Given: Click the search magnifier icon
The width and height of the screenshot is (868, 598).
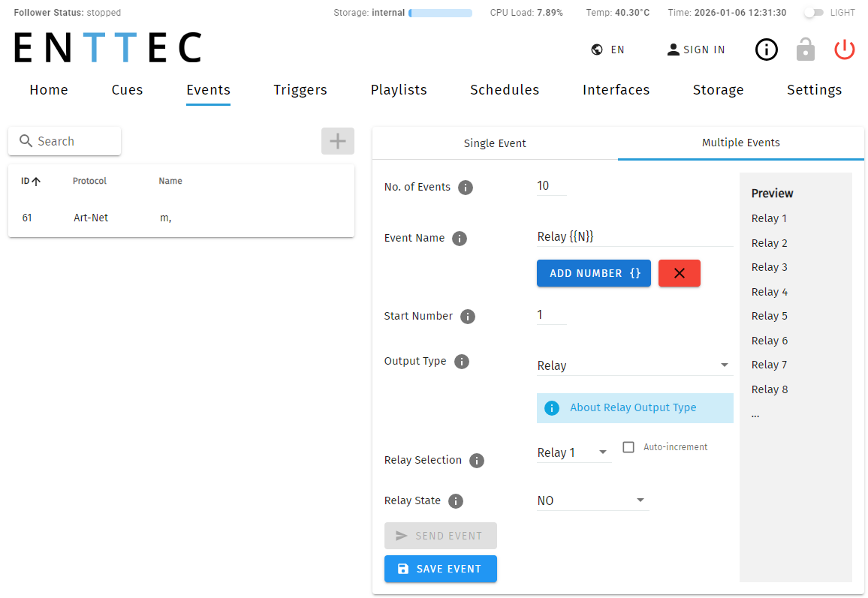Looking at the screenshot, I should pyautogui.click(x=26, y=141).
